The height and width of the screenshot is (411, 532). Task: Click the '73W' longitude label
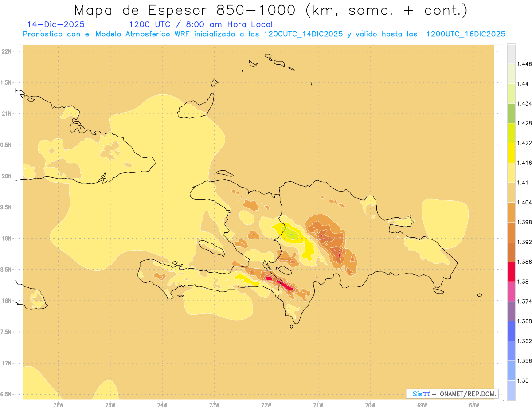point(214,405)
